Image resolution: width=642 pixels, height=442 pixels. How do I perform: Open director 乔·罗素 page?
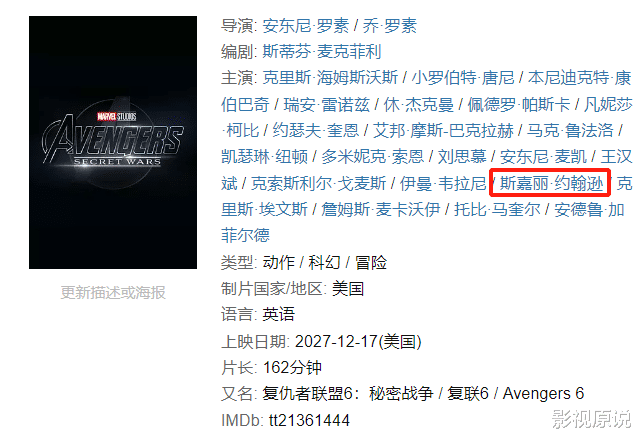pos(389,26)
